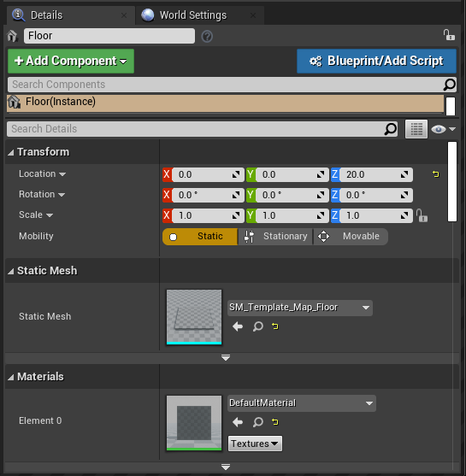Show advanced Static Mesh properties arrow
Screen dimensions: 466x476
click(226, 358)
